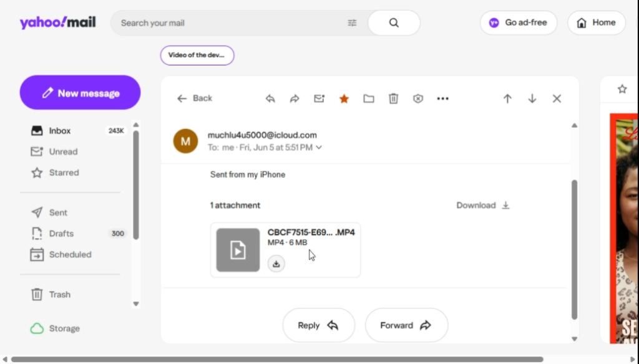Screen dimensions: 639x364
Task: Click the Download all attachments link
Action: [483, 205]
